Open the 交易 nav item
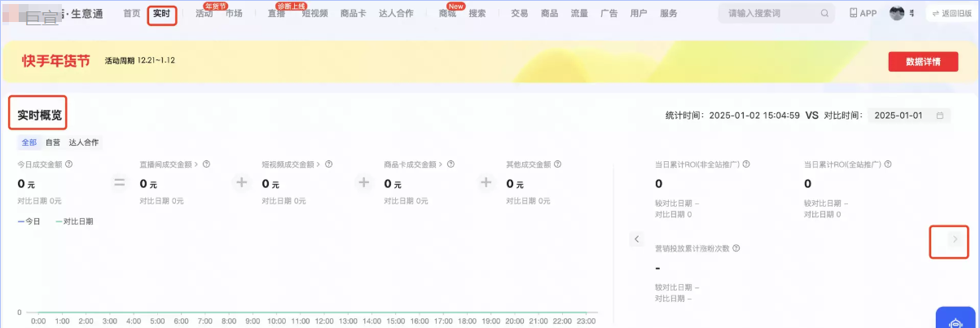 click(520, 14)
